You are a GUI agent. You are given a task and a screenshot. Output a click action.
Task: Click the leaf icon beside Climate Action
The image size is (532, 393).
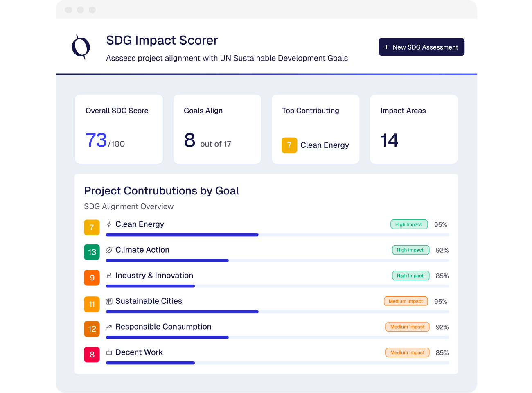pyautogui.click(x=109, y=250)
